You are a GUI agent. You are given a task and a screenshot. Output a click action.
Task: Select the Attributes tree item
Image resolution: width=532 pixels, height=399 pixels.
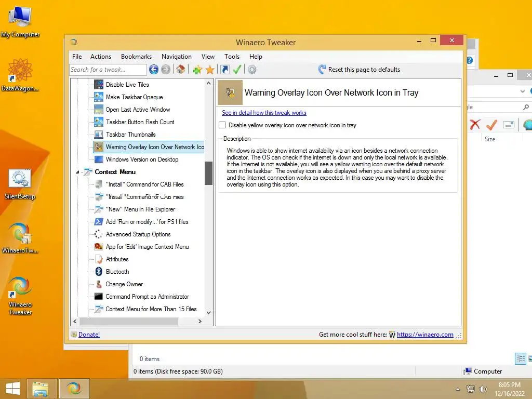pos(117,259)
